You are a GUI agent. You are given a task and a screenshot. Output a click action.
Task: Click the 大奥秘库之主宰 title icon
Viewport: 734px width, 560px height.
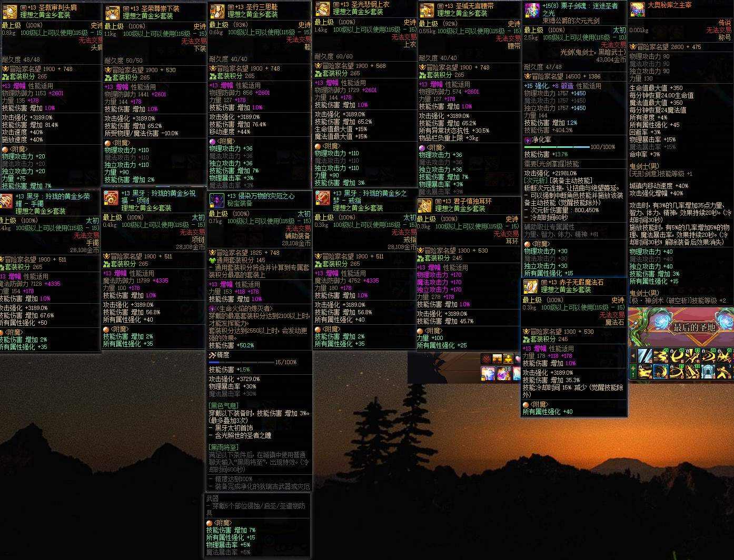637,9
